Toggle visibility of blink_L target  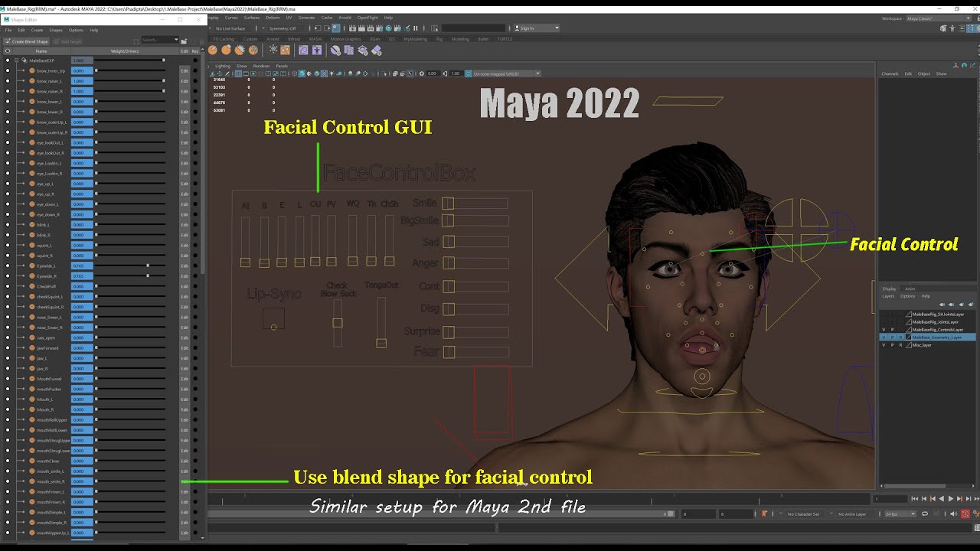[x=8, y=225]
